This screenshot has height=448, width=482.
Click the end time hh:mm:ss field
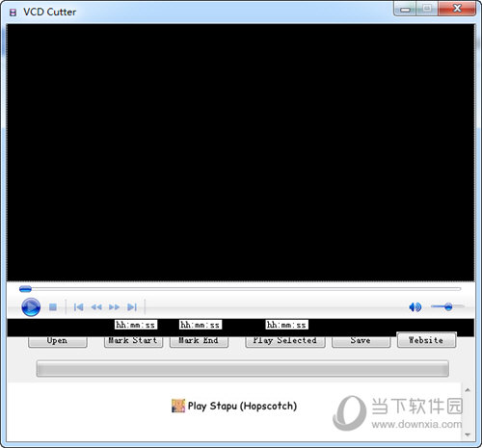[x=201, y=325]
